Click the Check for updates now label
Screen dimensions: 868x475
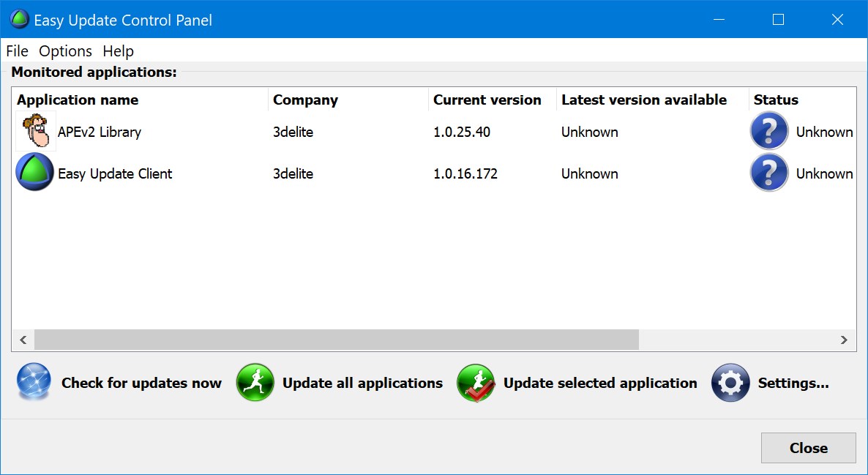tap(141, 383)
